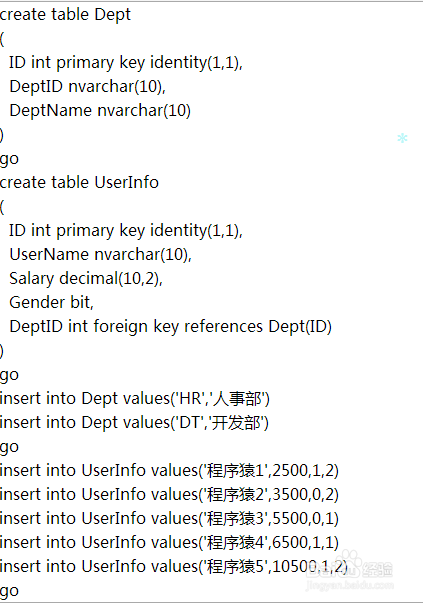Click the insert line for '程序猿2'

pyautogui.click(x=169, y=495)
